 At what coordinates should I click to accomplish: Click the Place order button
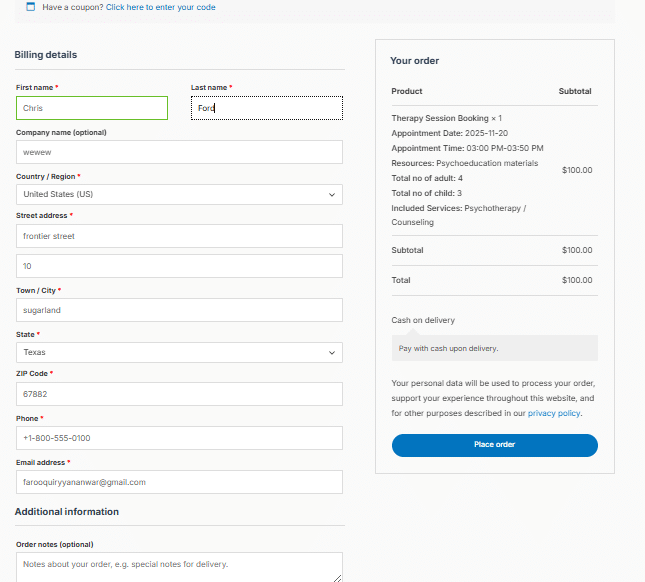pos(494,445)
